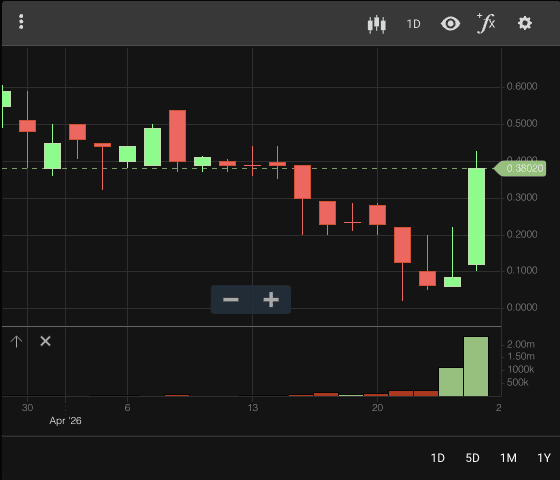Click the 0.1000 price axis label

pyautogui.click(x=522, y=271)
